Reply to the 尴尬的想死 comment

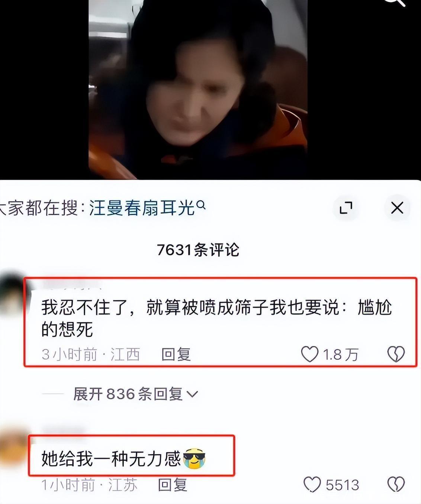[176, 354]
